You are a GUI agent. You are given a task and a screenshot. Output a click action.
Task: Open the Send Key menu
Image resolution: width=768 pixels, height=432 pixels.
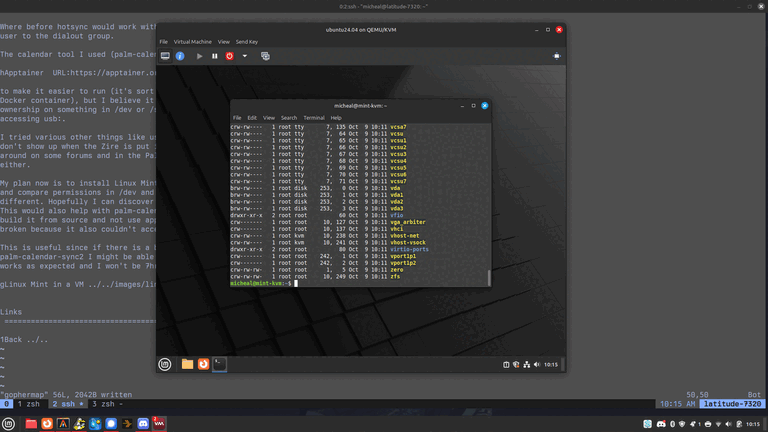tap(246, 42)
